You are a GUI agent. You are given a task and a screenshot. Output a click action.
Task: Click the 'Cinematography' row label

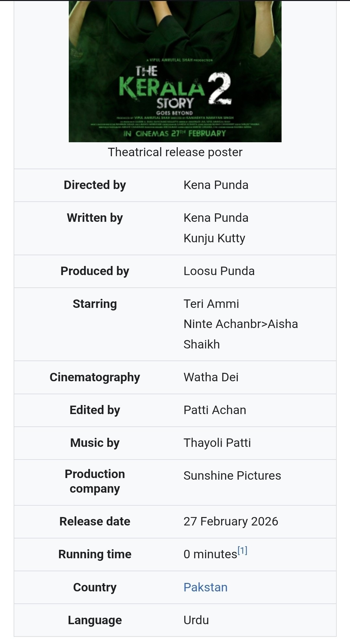(x=95, y=377)
